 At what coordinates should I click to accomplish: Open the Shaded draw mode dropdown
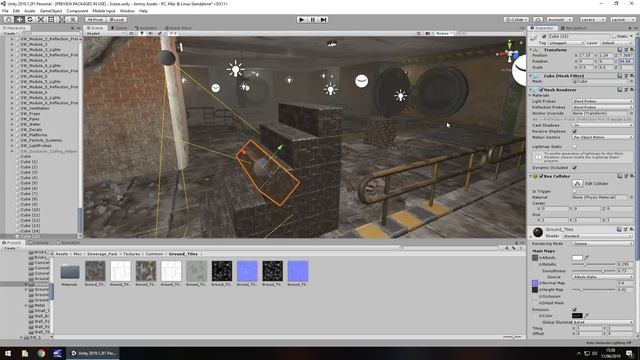[104, 33]
